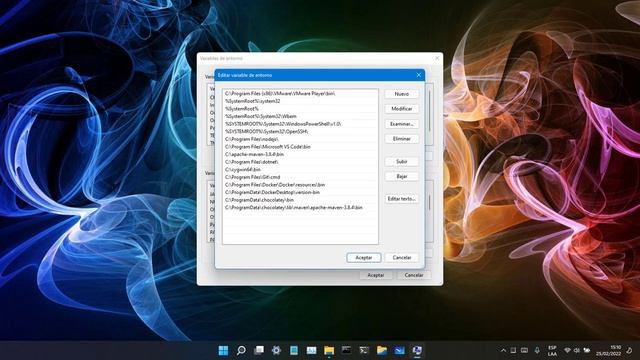Image resolution: width=640 pixels, height=360 pixels.
Task: Select the WindowsPowerShell\v1.0\ entry
Action: tap(300, 124)
